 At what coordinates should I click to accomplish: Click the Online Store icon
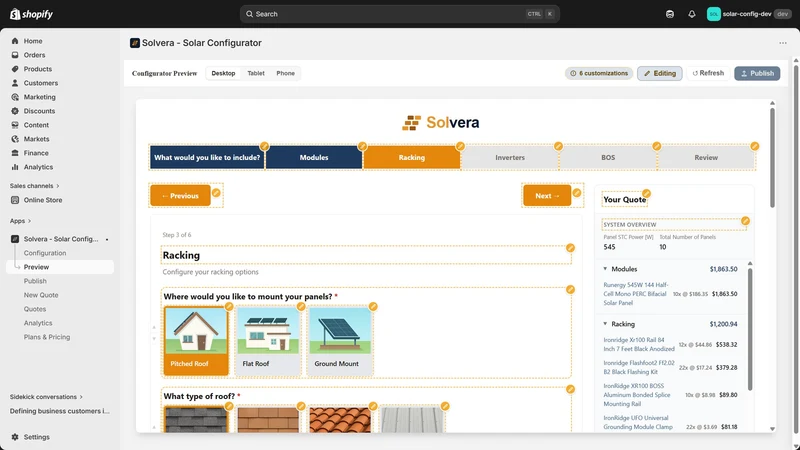(15, 200)
